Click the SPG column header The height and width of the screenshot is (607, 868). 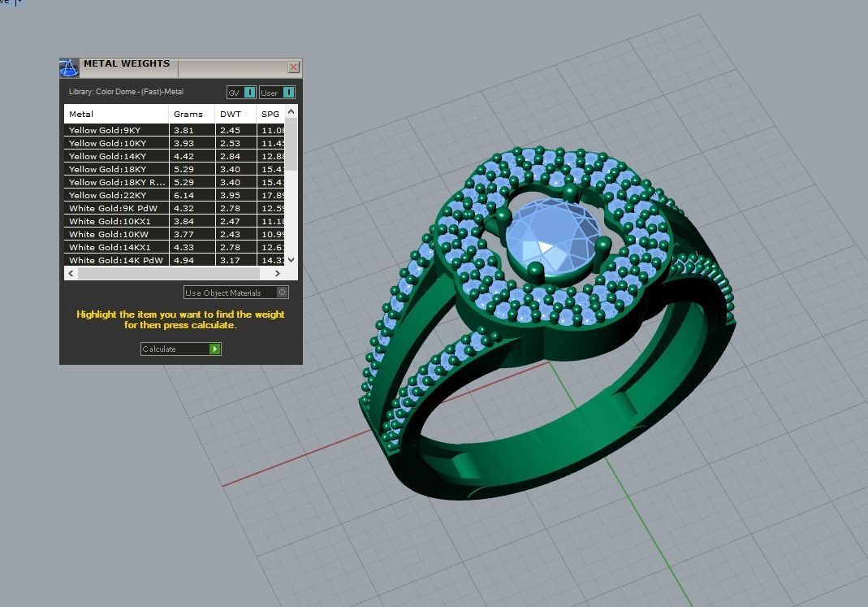pos(270,114)
